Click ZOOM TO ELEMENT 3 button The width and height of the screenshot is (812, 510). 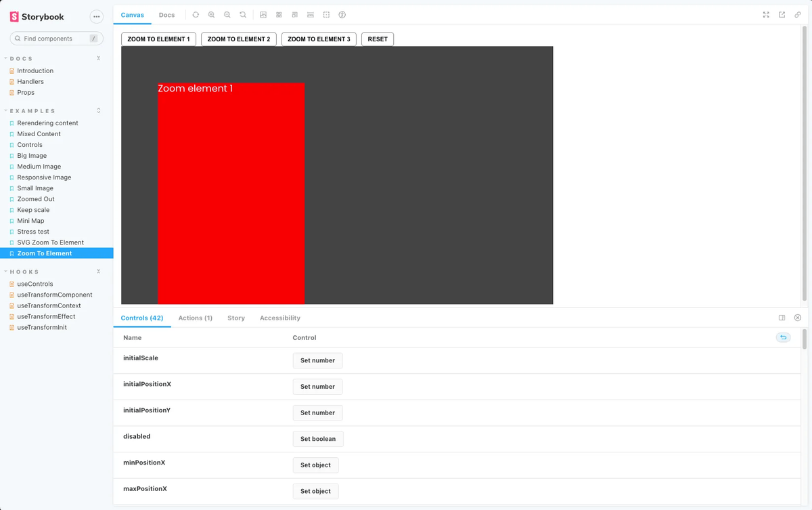(319, 39)
